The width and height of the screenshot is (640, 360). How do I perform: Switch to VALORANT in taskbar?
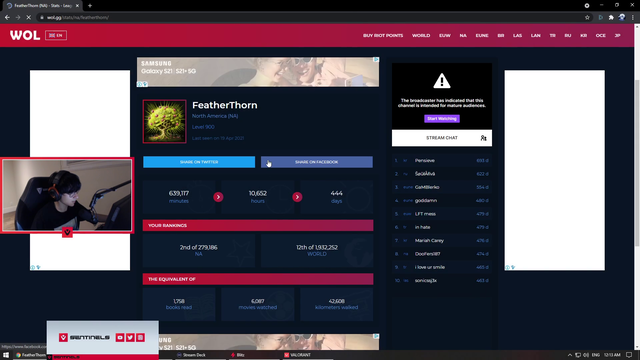click(298, 355)
